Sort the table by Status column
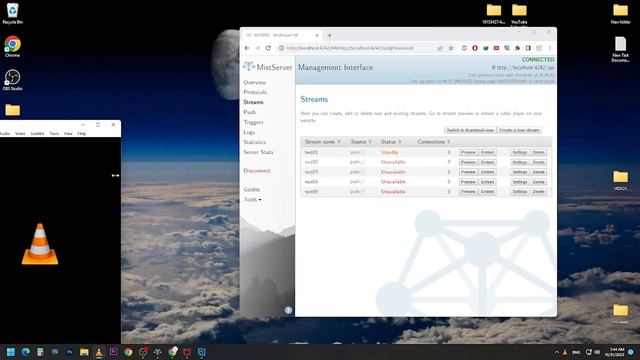This screenshot has width=640, height=360. tap(391, 142)
